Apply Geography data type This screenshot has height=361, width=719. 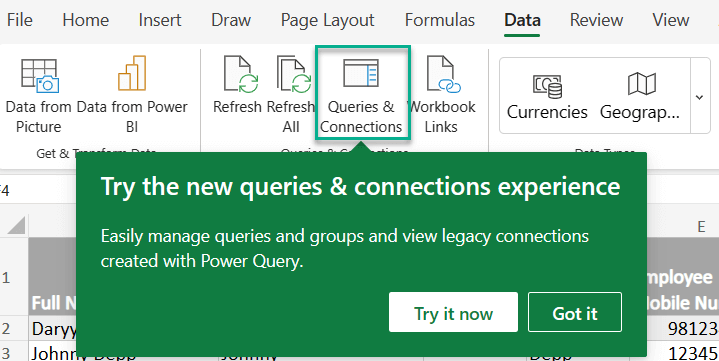click(x=640, y=96)
